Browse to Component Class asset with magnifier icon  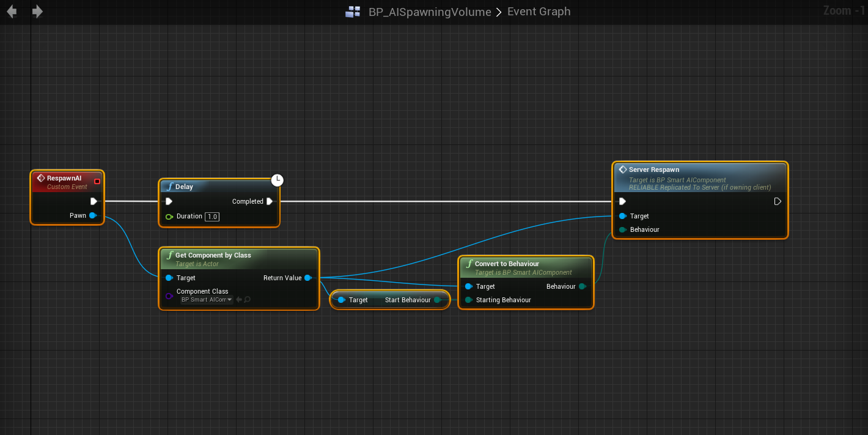pos(248,300)
